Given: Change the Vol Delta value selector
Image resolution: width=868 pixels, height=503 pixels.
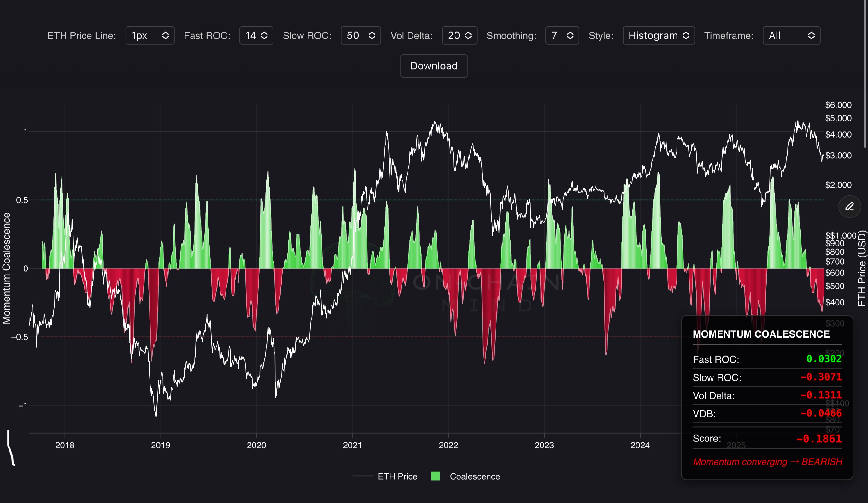Looking at the screenshot, I should 459,35.
